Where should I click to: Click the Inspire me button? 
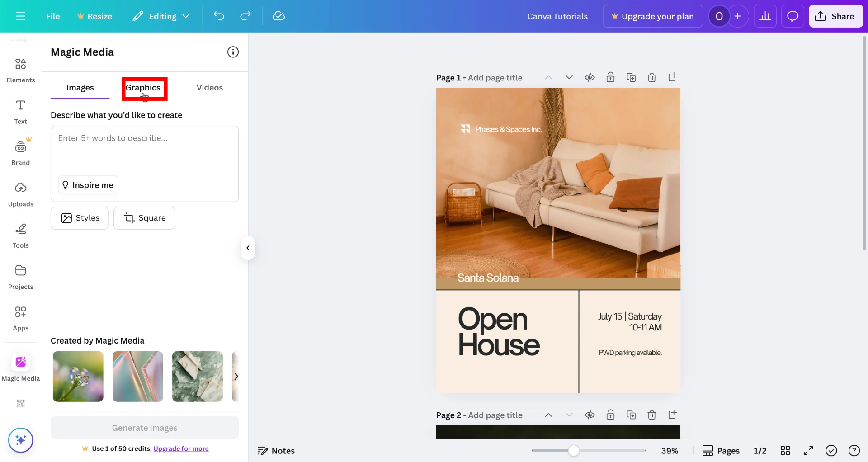(88, 185)
